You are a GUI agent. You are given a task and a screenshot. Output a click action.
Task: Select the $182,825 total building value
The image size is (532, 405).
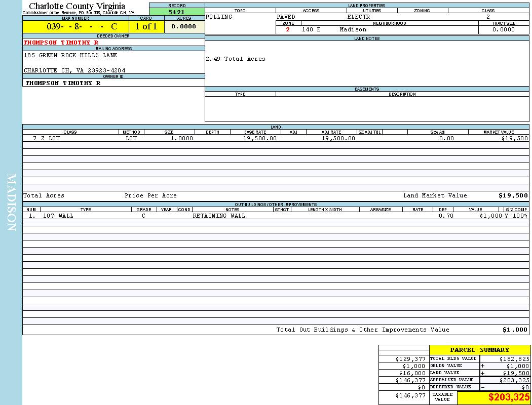[x=514, y=358]
